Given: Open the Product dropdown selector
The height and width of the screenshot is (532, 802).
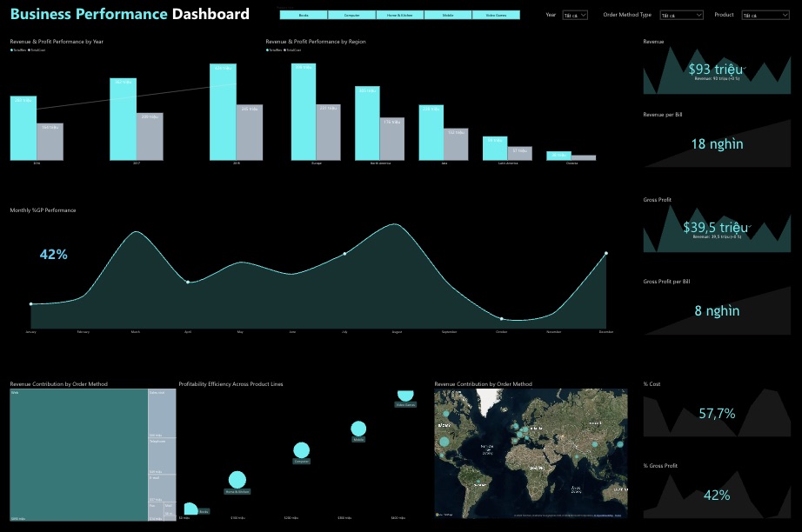Looking at the screenshot, I should (x=765, y=16).
